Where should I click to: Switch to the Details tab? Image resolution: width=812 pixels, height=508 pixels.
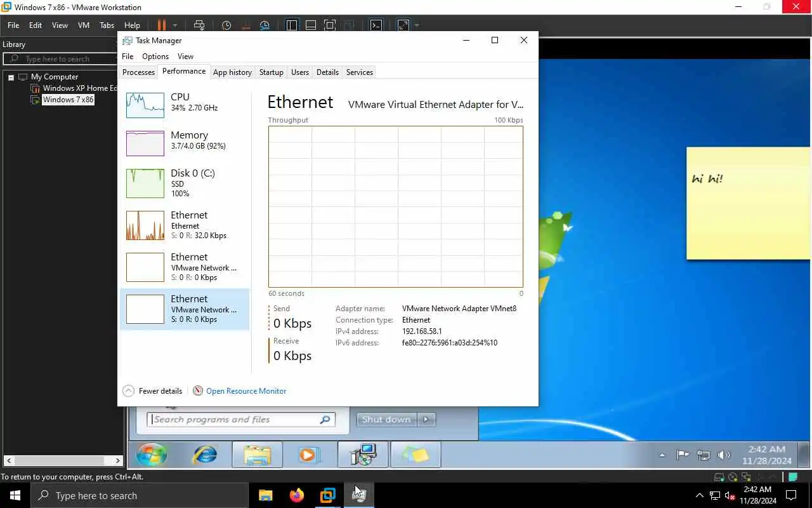(327, 72)
